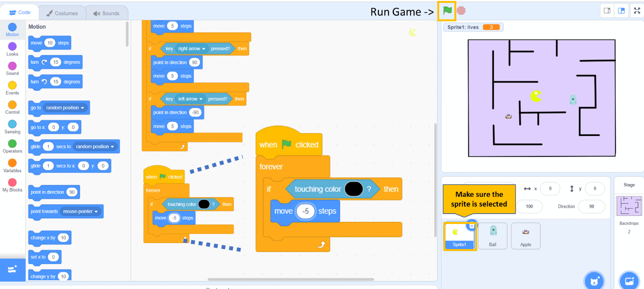
Task: Open the Sounds tab
Action: pos(106,13)
